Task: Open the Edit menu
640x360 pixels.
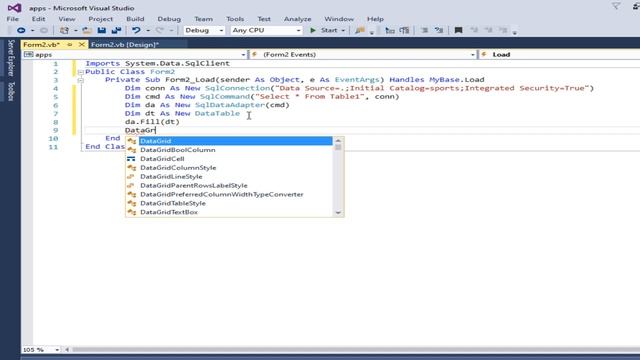Action: click(x=38, y=19)
